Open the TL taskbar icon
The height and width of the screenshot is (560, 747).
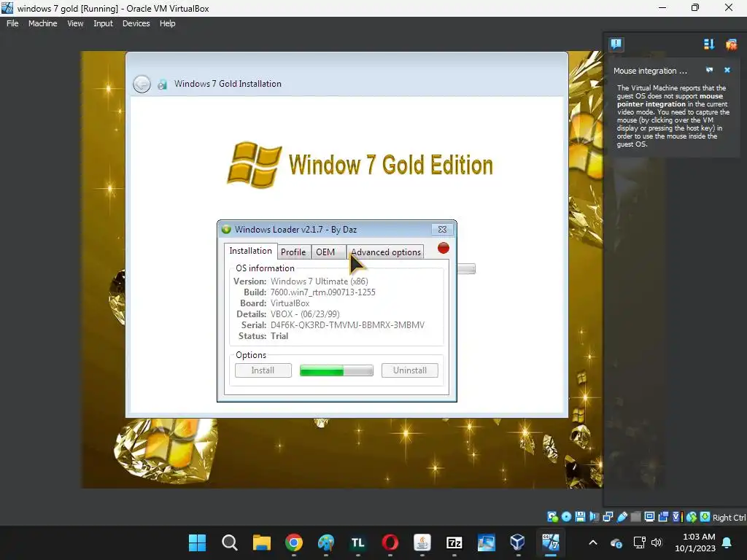coord(357,542)
